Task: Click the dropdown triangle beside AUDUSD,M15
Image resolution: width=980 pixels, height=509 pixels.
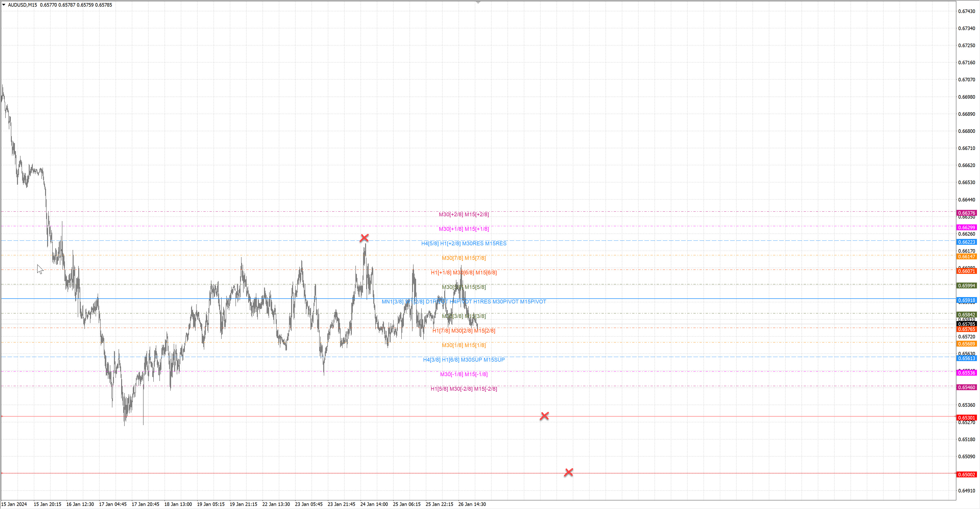Action: [x=4, y=5]
